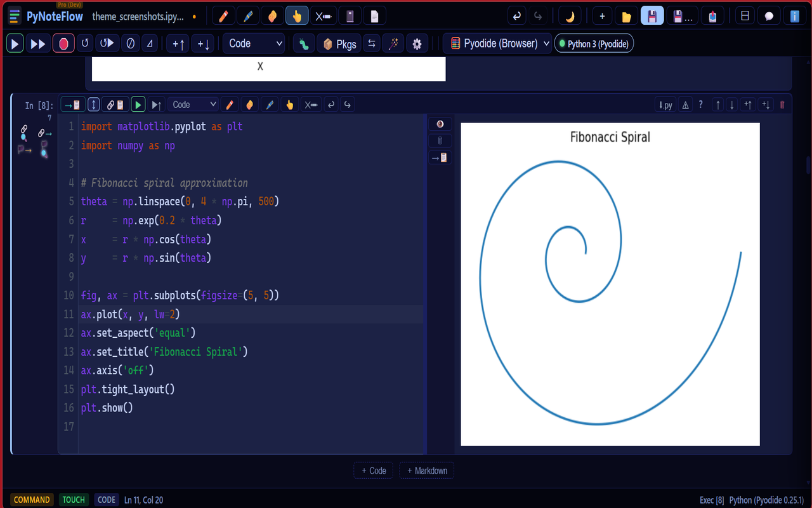Screen dimensions: 812x508
Task: Click the export upload icon
Action: tap(712, 16)
